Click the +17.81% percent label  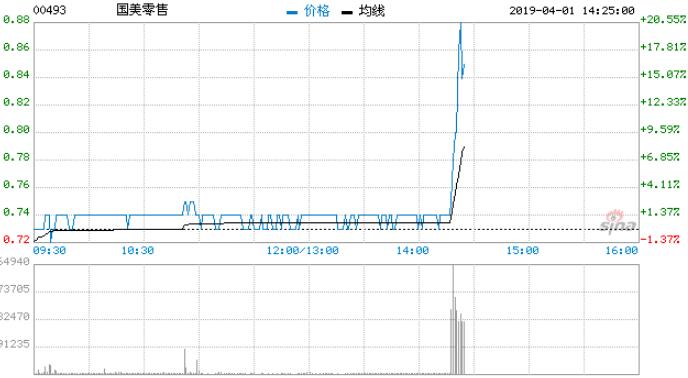pos(663,47)
